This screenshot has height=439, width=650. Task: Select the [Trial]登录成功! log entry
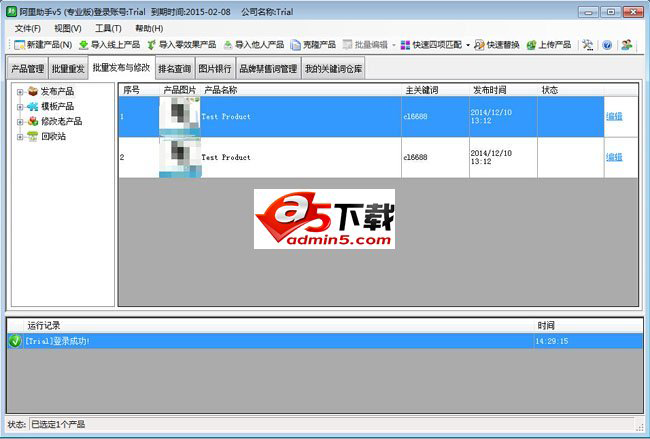[325, 341]
